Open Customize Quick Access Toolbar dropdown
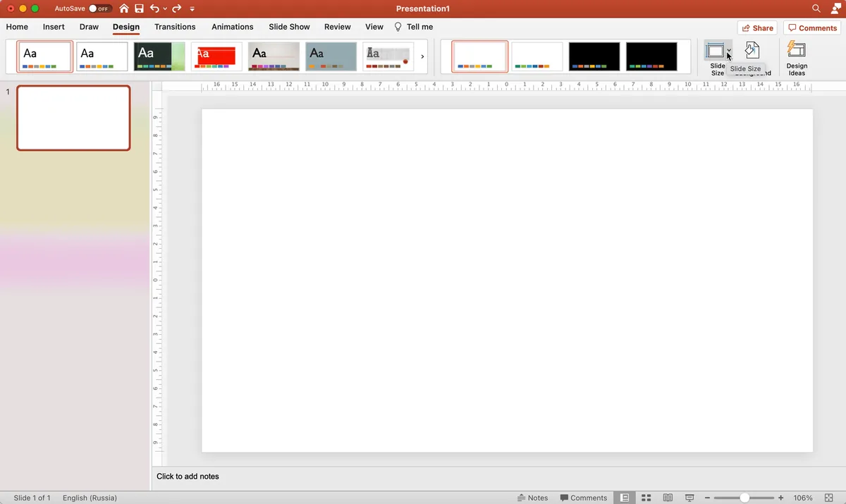The width and height of the screenshot is (846, 504). tap(192, 9)
